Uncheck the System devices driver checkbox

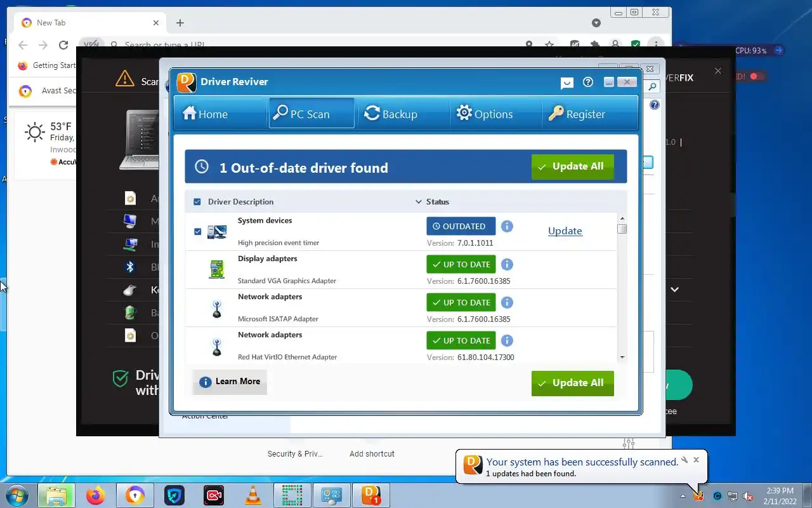(197, 231)
